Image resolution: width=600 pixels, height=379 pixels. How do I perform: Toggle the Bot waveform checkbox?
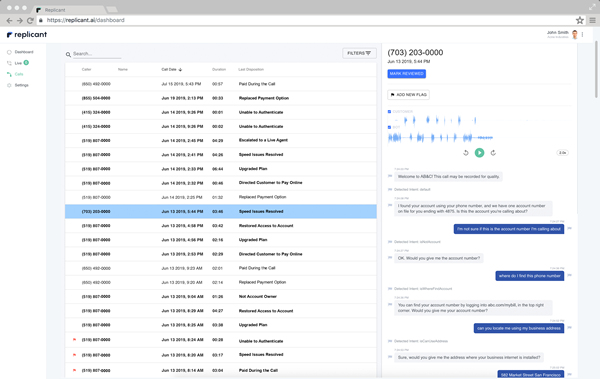coord(390,127)
